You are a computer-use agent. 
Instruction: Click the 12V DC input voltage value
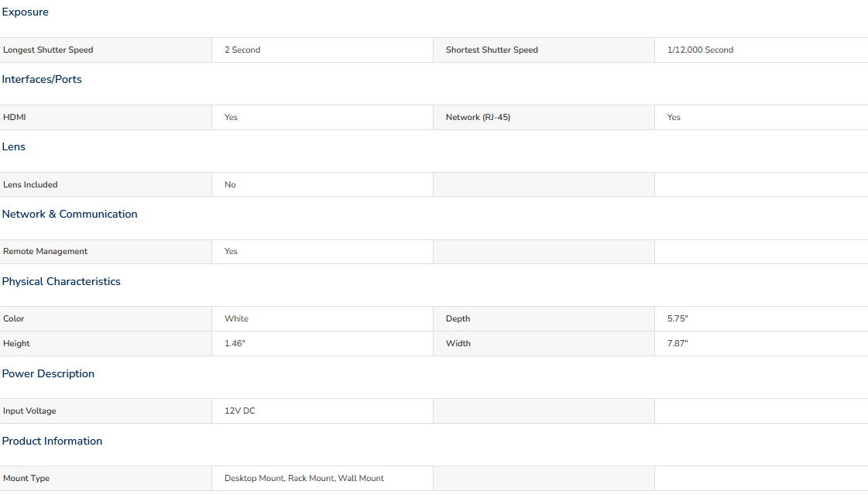click(x=240, y=411)
